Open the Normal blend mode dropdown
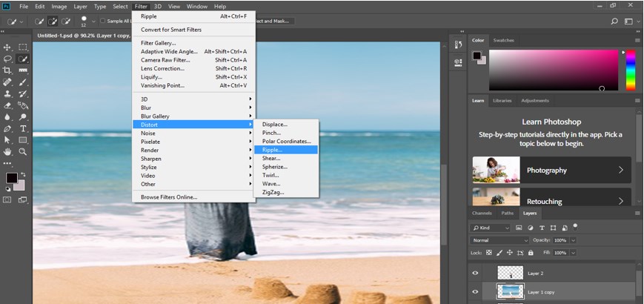 [501, 240]
